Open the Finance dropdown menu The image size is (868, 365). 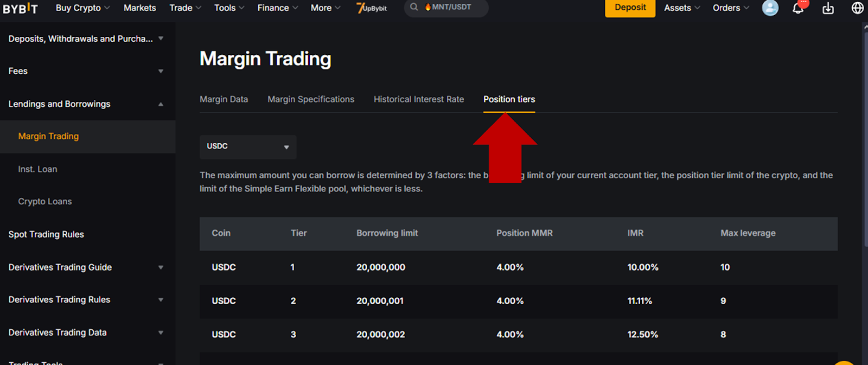(x=277, y=8)
